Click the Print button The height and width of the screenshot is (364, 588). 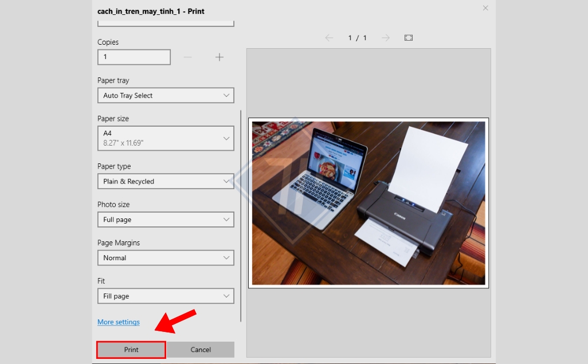[131, 350]
